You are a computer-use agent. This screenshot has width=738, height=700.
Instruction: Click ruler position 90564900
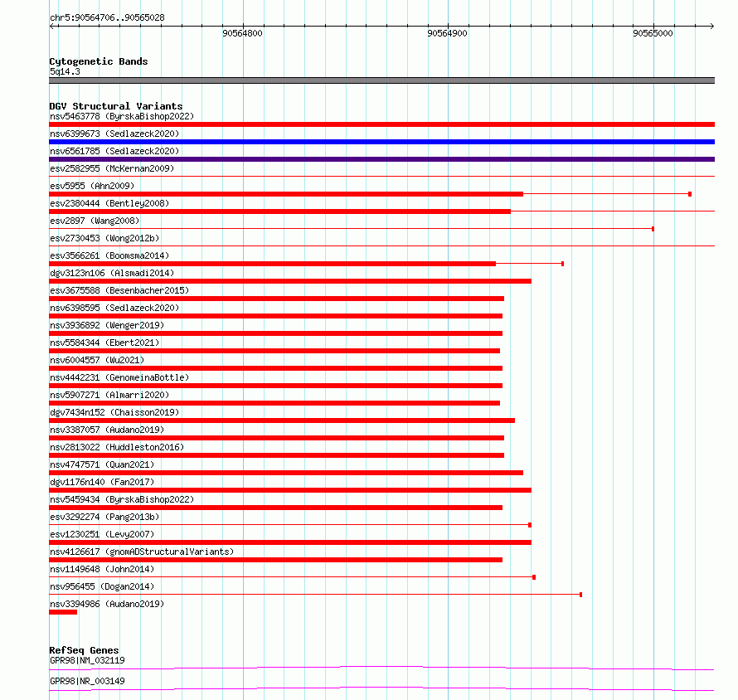pyautogui.click(x=448, y=33)
